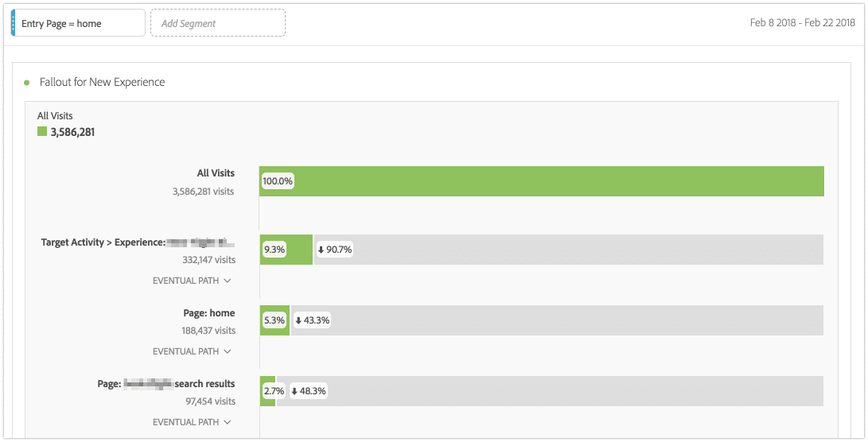Screen dimensions: 868x442
Task: Select the Entry Page = home segment
Action: click(80, 23)
